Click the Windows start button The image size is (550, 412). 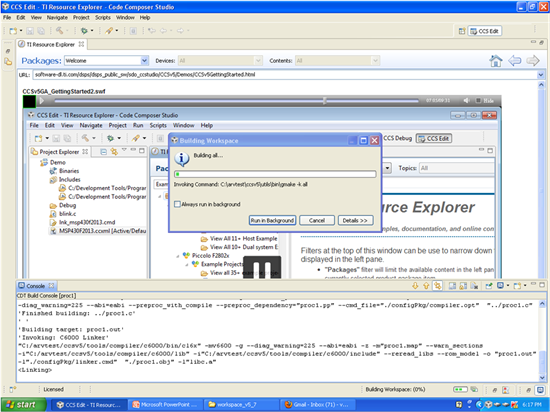coord(23,405)
